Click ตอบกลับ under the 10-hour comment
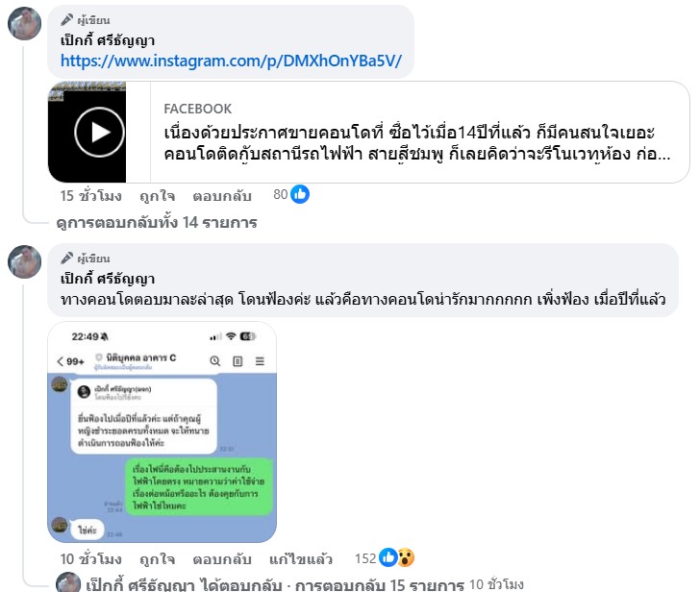Image resolution: width=700 pixels, height=592 pixels. 222,559
